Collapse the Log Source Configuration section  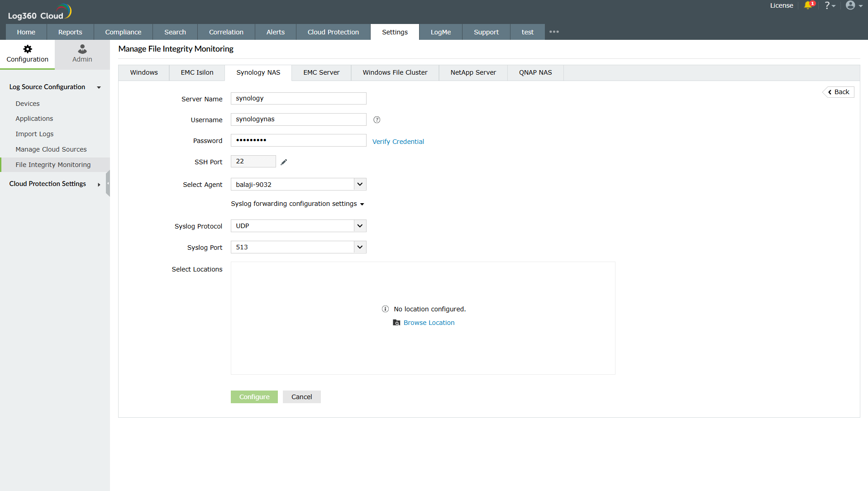pos(99,87)
